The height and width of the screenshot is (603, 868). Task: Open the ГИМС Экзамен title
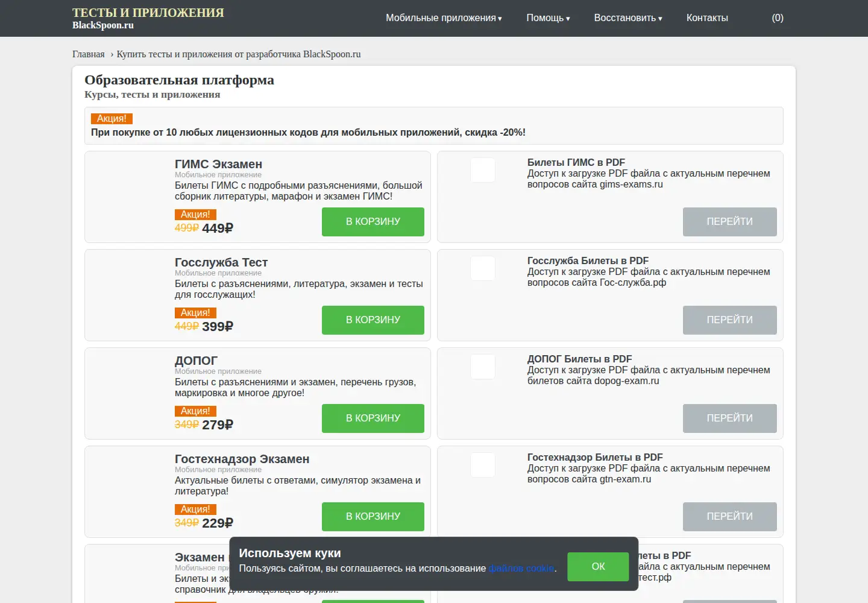tap(218, 164)
